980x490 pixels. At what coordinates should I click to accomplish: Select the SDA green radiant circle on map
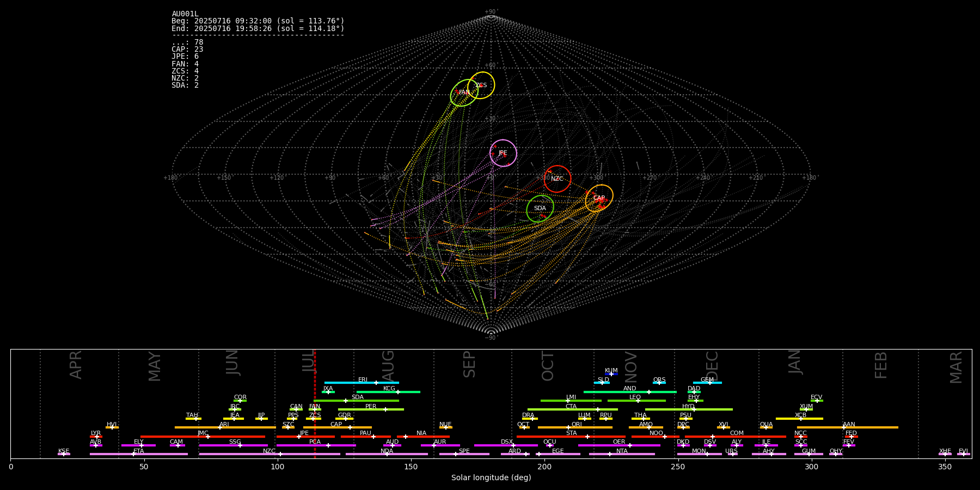540,209
